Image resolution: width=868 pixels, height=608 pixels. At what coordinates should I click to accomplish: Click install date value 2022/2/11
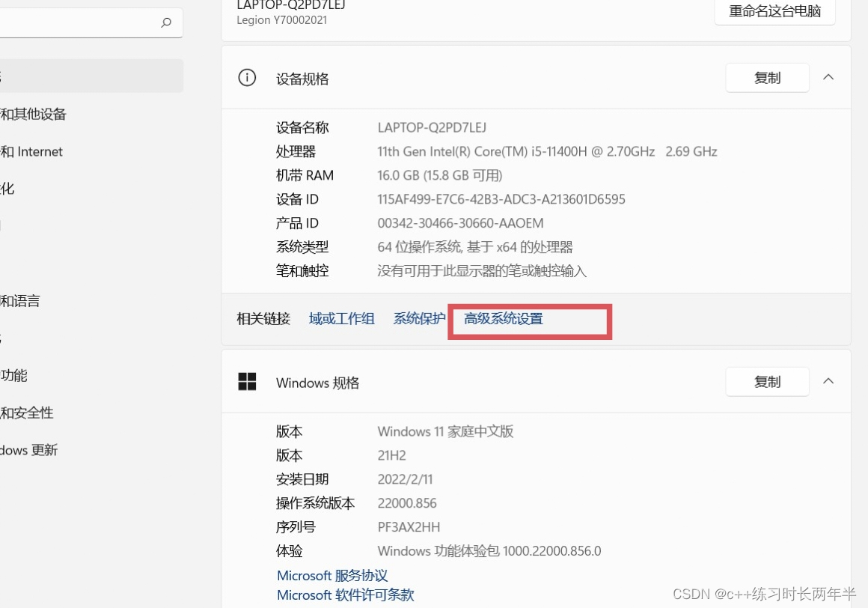406,479
